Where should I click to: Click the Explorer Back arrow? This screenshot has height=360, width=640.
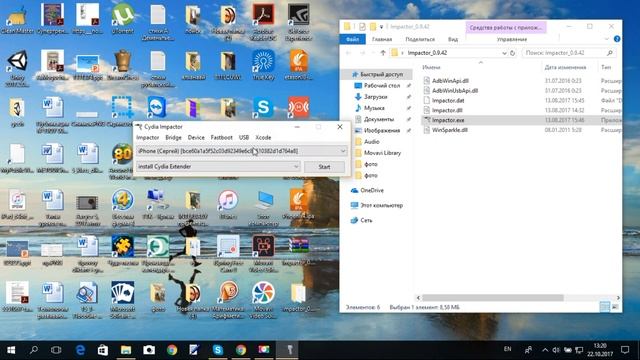pyautogui.click(x=349, y=53)
